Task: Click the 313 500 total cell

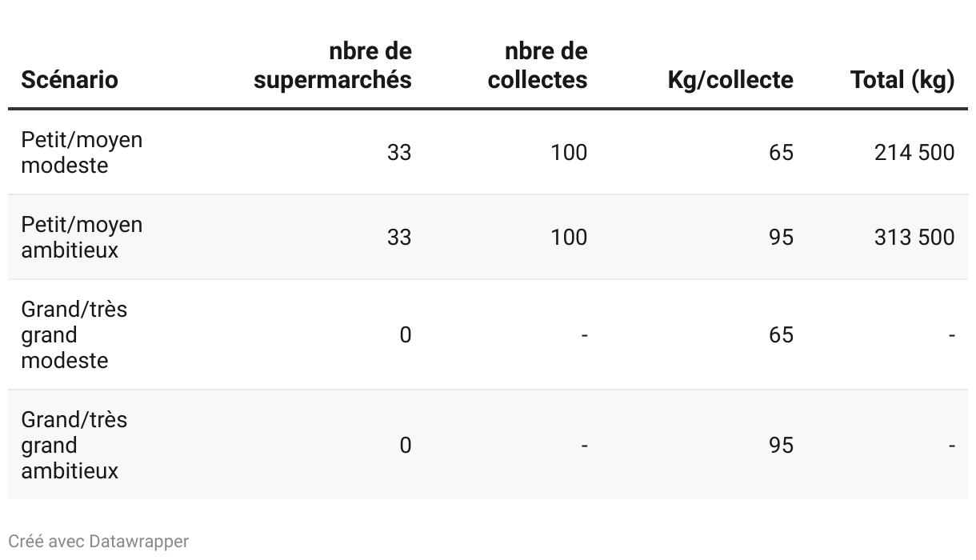Action: click(914, 237)
